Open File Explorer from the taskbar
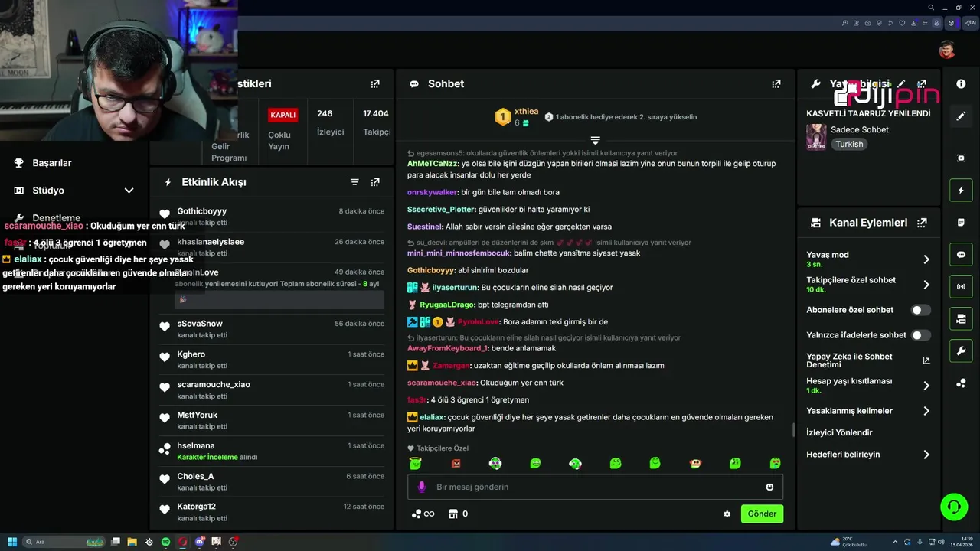The height and width of the screenshot is (551, 980). point(132,542)
